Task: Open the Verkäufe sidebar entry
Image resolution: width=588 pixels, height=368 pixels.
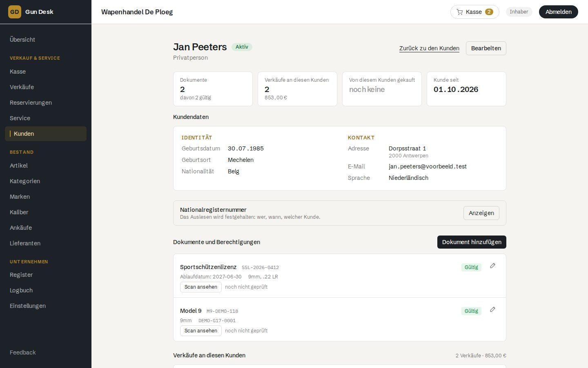Action: coord(22,87)
